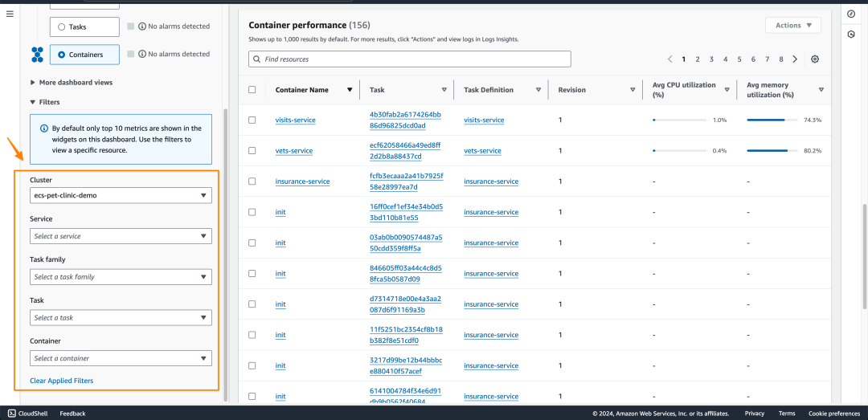Sort by Avg memory utilization column arrow

tap(821, 90)
